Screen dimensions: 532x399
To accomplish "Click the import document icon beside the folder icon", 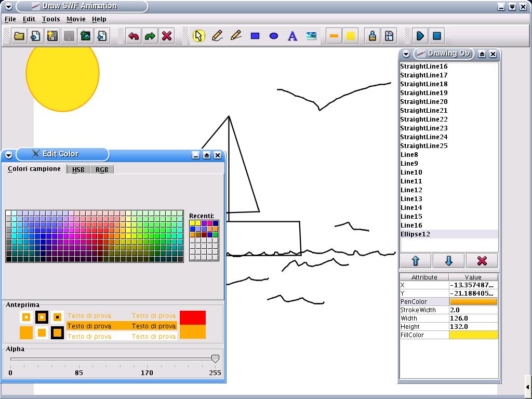I will tap(36, 36).
